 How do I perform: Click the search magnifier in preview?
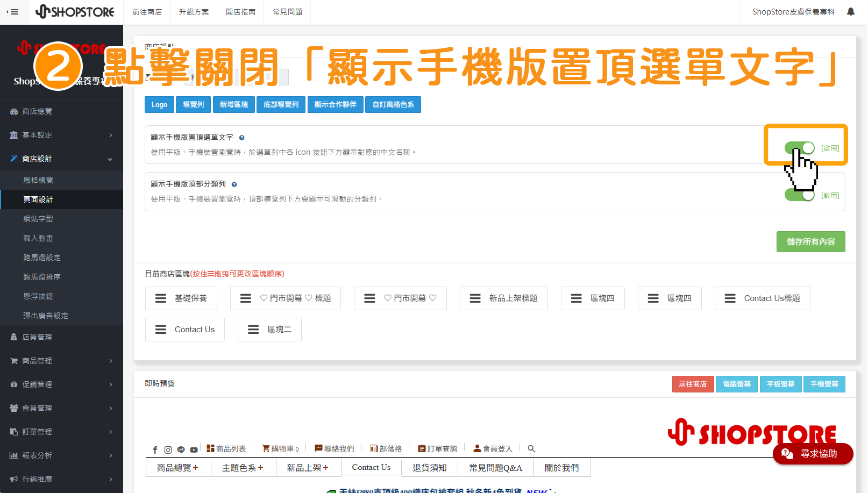pos(531,448)
